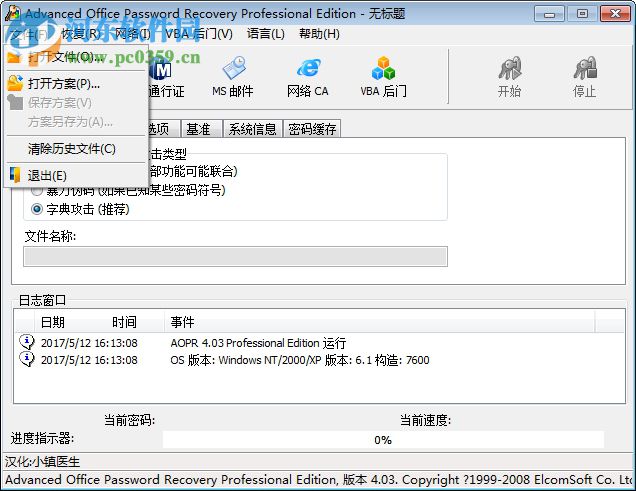Select the 字典攻击 (推荐) radio button
The height and width of the screenshot is (491, 636).
tap(37, 210)
